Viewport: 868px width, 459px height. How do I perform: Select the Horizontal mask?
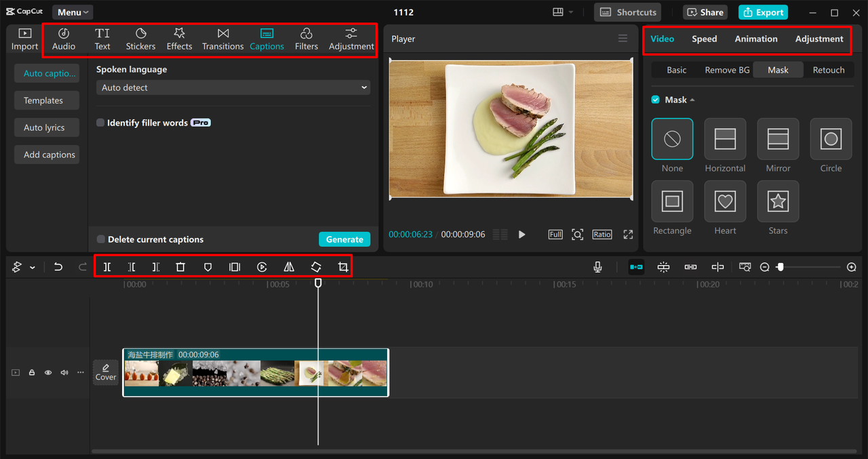coord(725,138)
